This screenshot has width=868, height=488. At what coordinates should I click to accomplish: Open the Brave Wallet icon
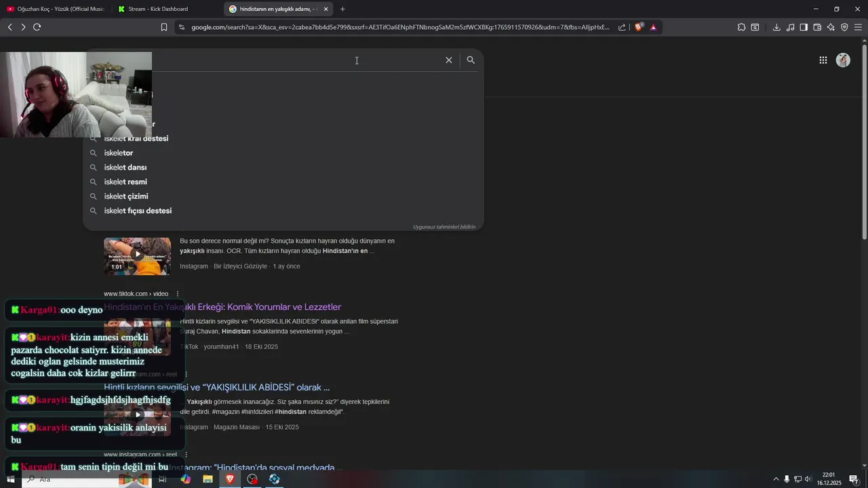click(x=817, y=27)
